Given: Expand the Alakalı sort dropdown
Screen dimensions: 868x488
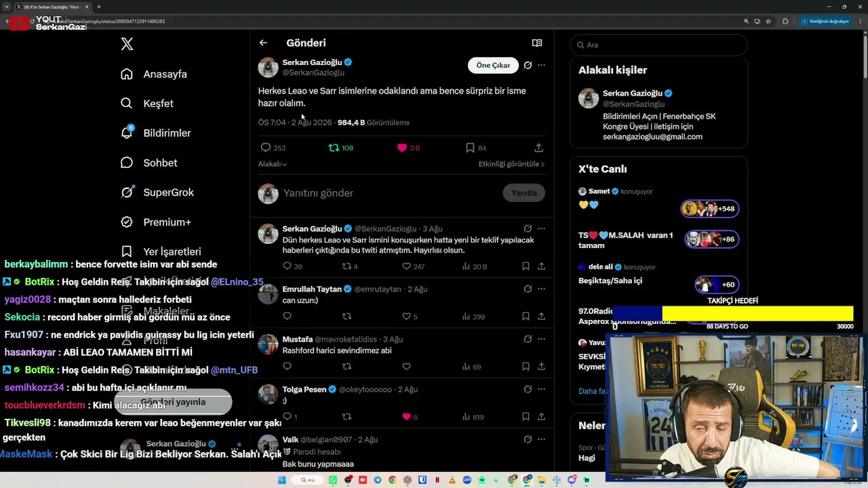Looking at the screenshot, I should point(272,164).
